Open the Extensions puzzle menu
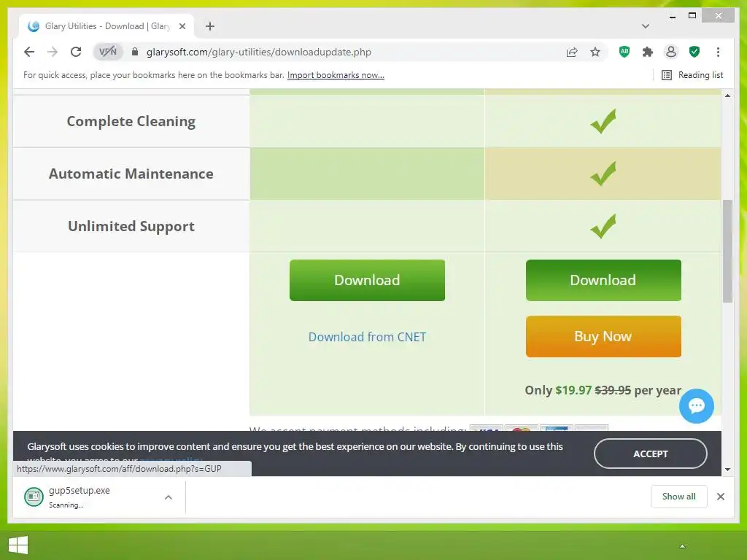 [648, 52]
